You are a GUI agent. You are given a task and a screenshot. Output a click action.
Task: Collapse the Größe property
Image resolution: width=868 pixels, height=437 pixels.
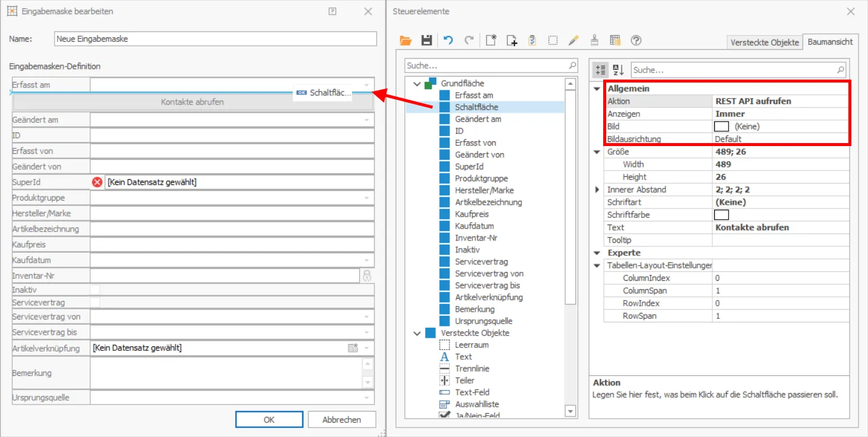[597, 152]
